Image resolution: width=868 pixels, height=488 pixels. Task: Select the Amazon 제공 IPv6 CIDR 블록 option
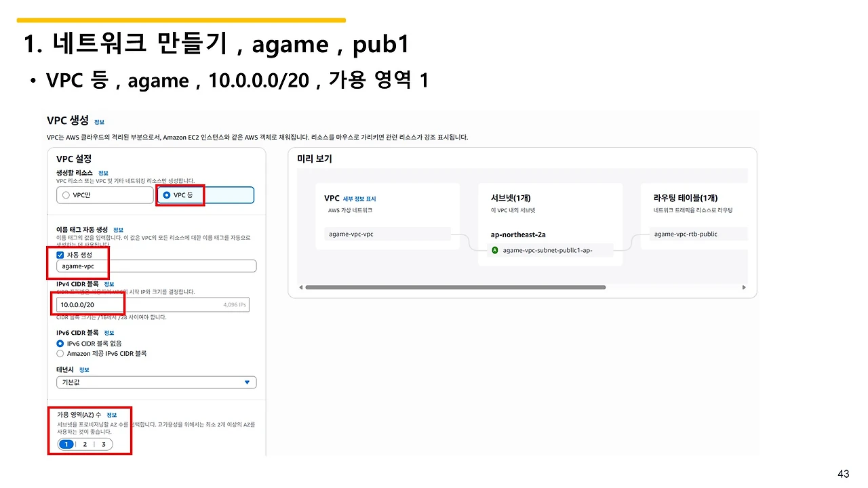60,353
